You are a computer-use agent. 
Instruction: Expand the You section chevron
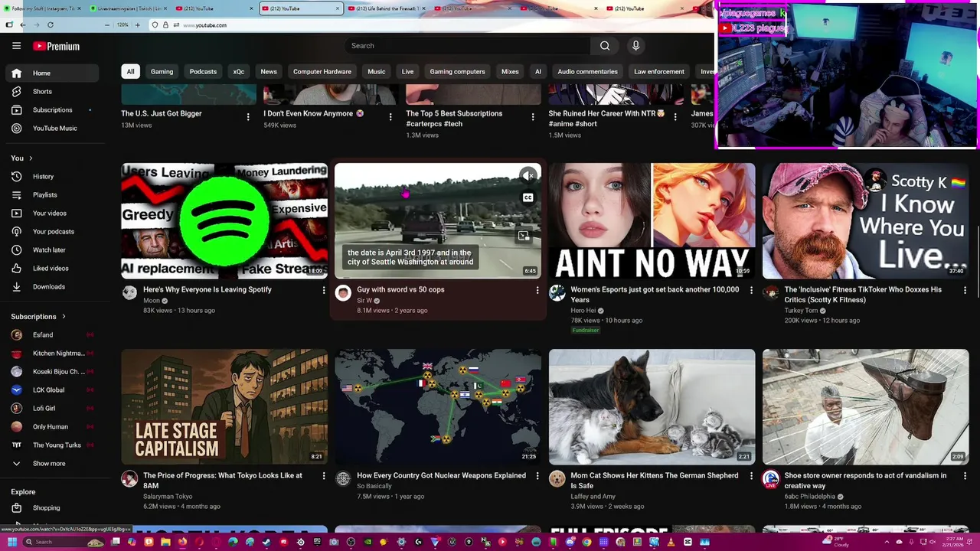point(31,158)
